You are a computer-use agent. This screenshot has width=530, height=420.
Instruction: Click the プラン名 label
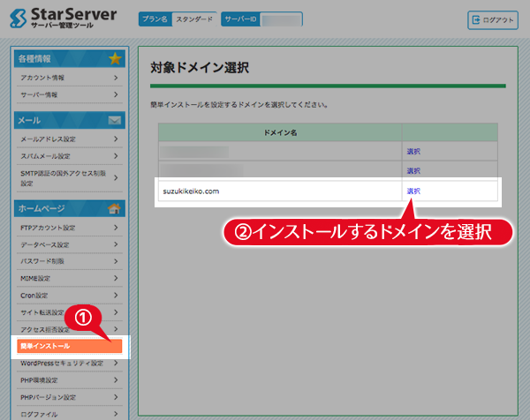[155, 19]
